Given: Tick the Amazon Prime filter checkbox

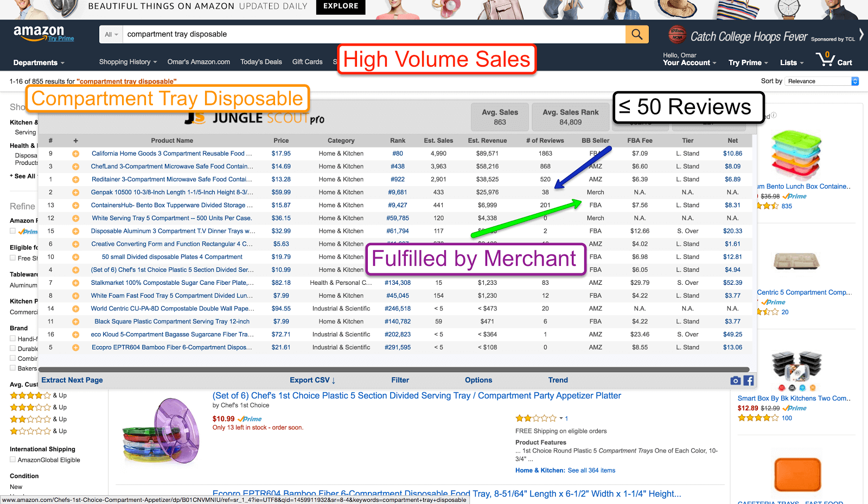Looking at the screenshot, I should 12,231.
